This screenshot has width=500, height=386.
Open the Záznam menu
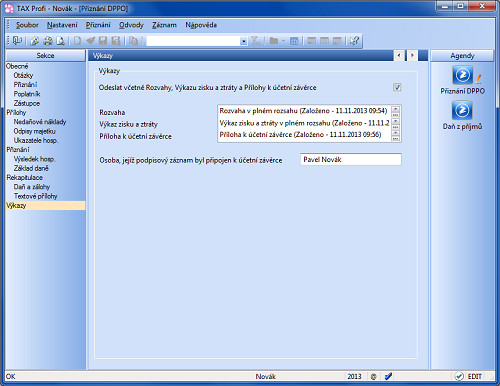(x=164, y=25)
